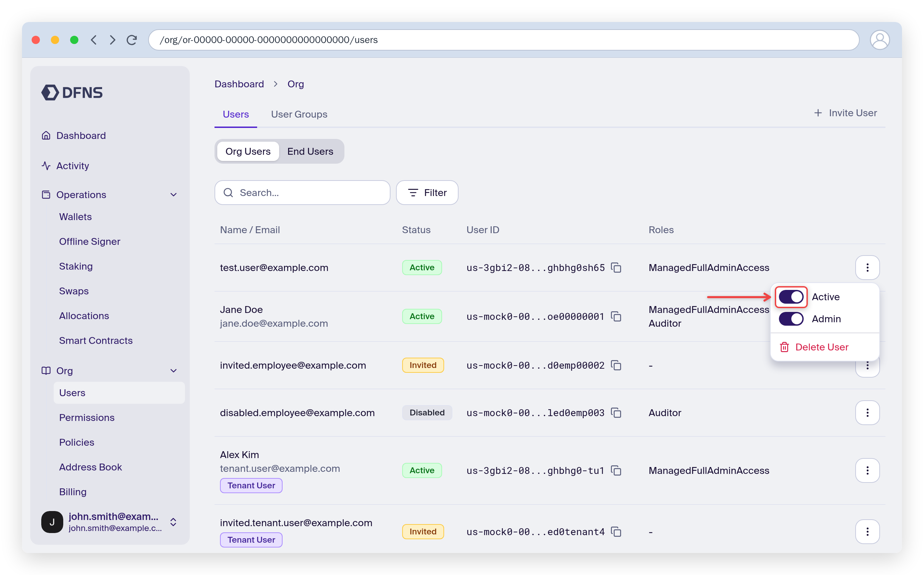Open Billing in the sidebar
Viewport: 924px width, 575px height.
click(x=73, y=492)
